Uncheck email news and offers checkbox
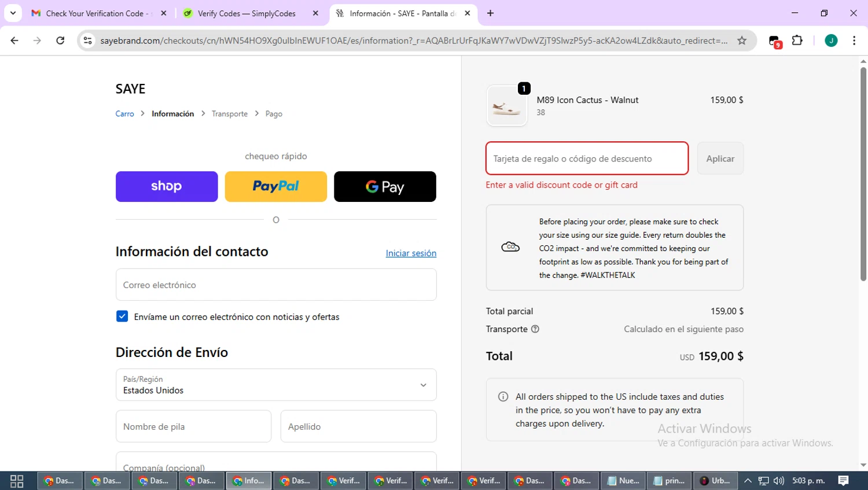Image resolution: width=868 pixels, height=490 pixels. (x=122, y=316)
